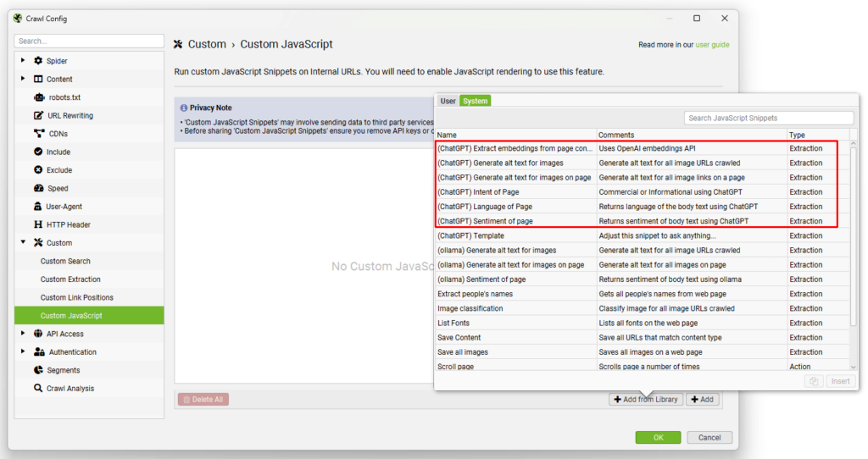
Task: Click the Segments pie chart icon
Action: 38,370
